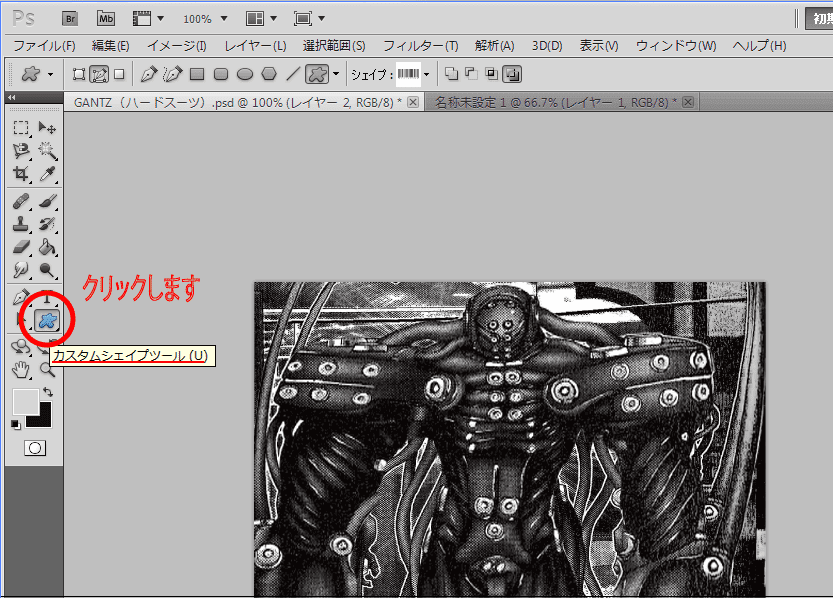The width and height of the screenshot is (833, 598).
Task: Open the tool preset picker arrow
Action: click(x=50, y=74)
